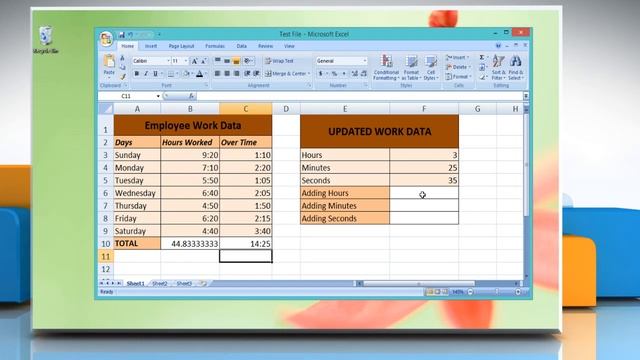Open the Office Button menu
This screenshot has height=360, width=640.
[106, 39]
